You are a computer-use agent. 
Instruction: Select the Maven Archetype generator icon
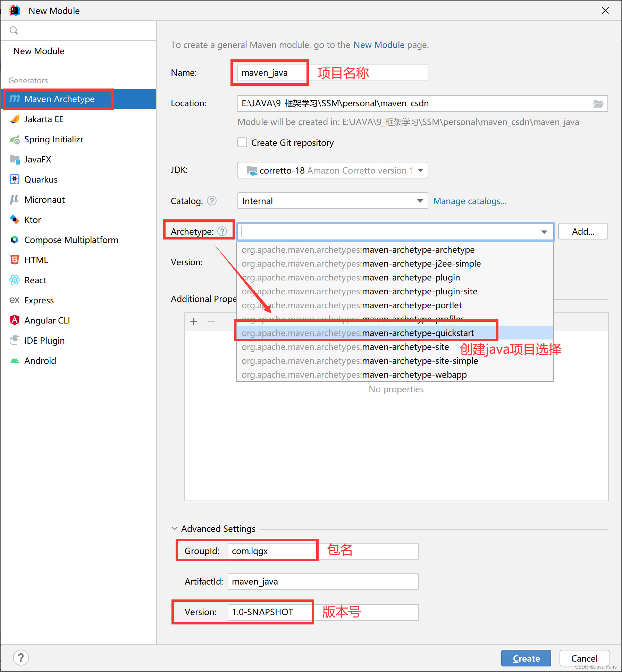[15, 99]
